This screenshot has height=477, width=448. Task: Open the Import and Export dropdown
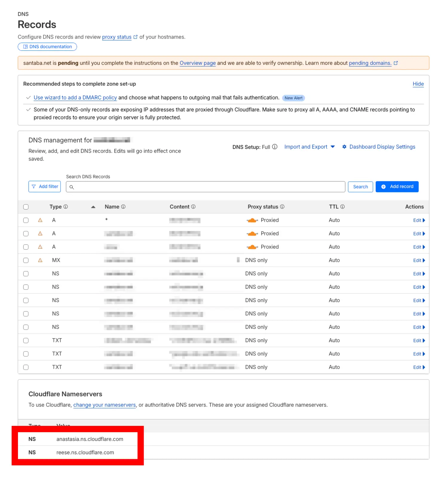[x=309, y=147]
